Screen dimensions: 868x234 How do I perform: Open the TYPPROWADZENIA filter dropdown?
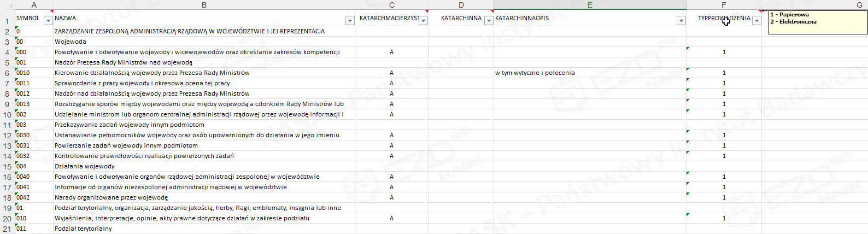point(756,21)
